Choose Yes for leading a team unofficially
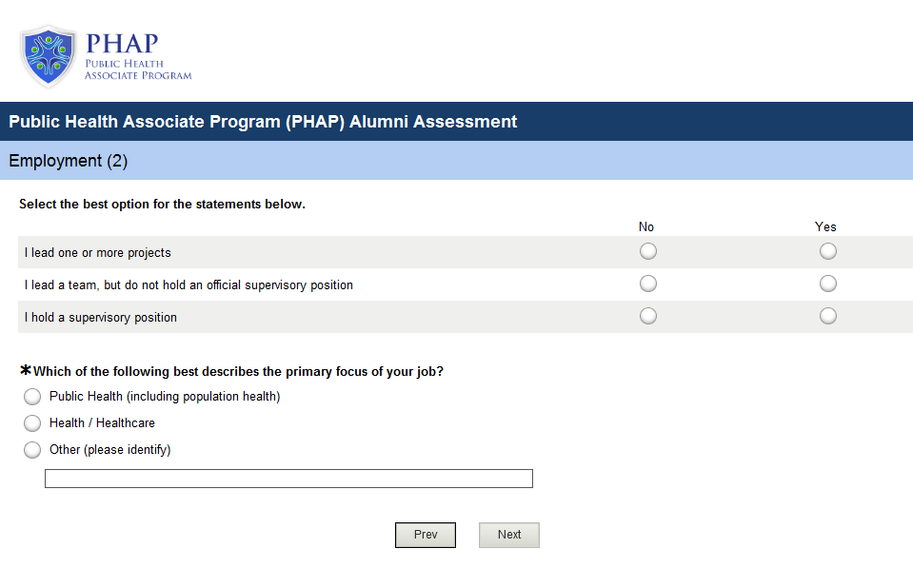 [x=828, y=284]
